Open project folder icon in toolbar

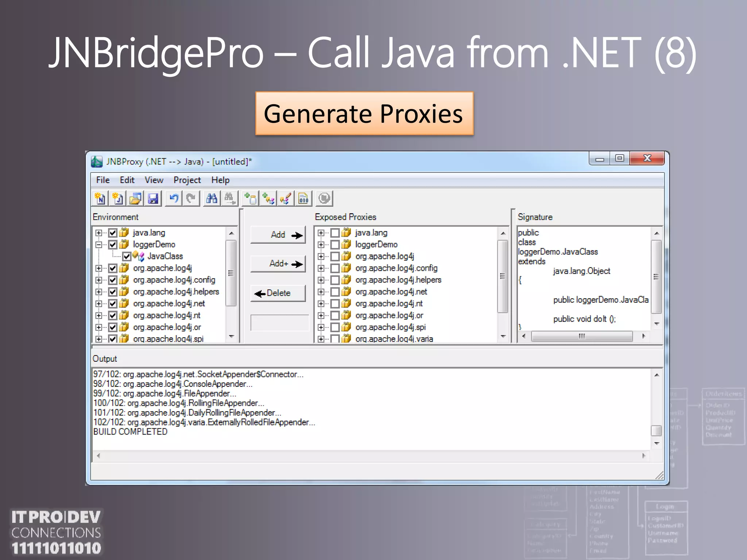[x=135, y=198]
